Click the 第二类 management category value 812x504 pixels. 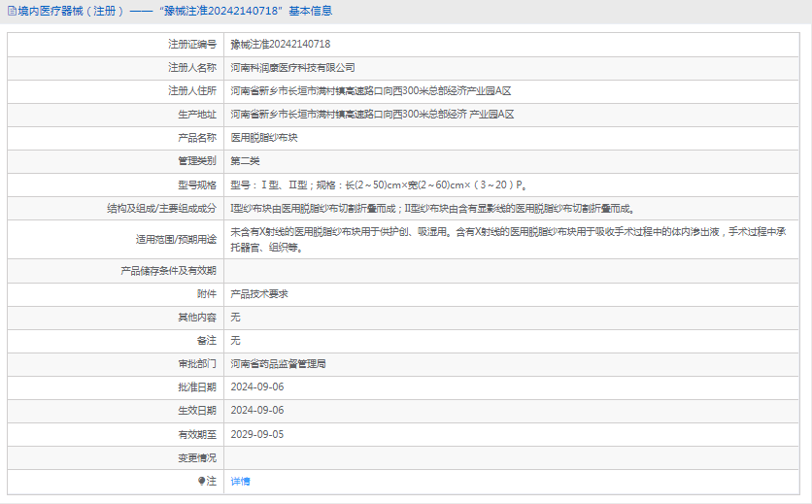click(245, 160)
